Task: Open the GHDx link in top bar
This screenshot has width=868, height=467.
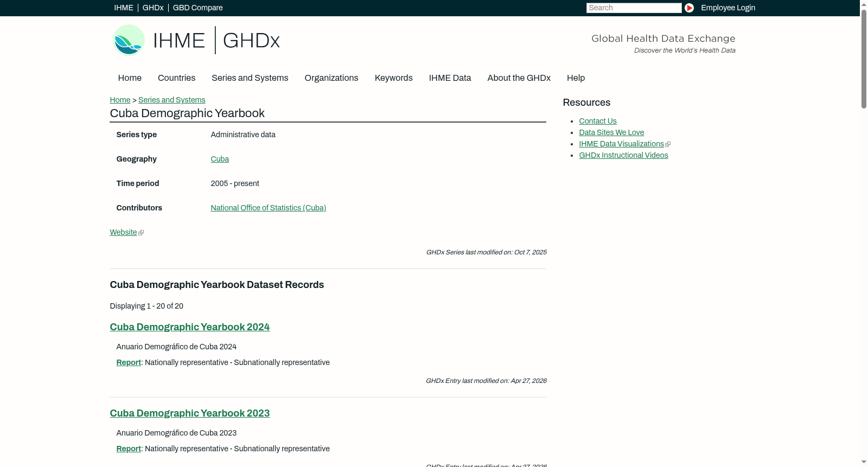Action: (153, 8)
